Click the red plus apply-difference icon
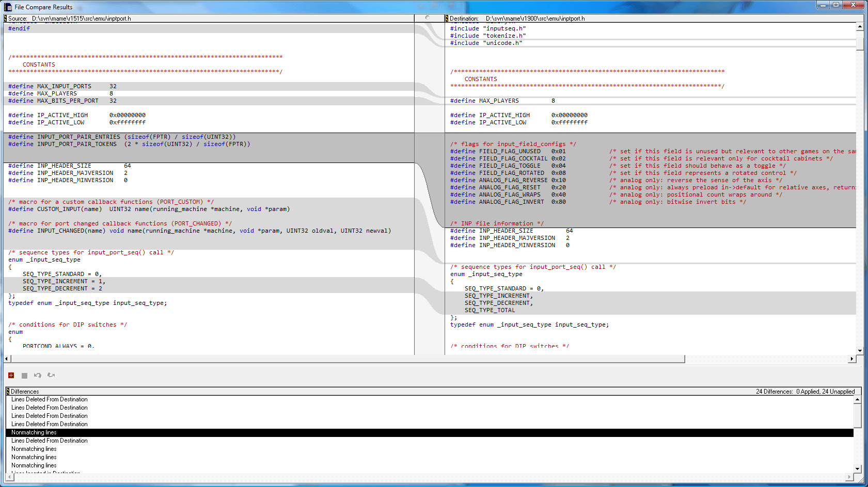This screenshot has height=487, width=868. [x=11, y=375]
